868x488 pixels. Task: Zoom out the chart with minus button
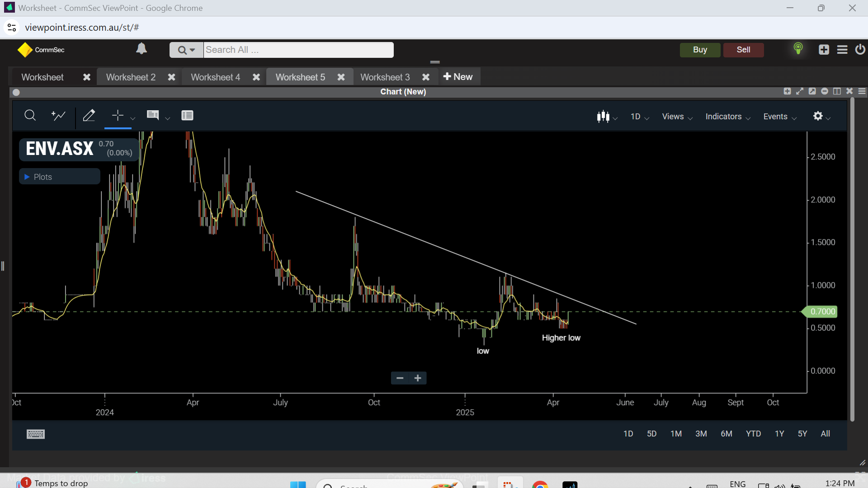click(x=400, y=378)
